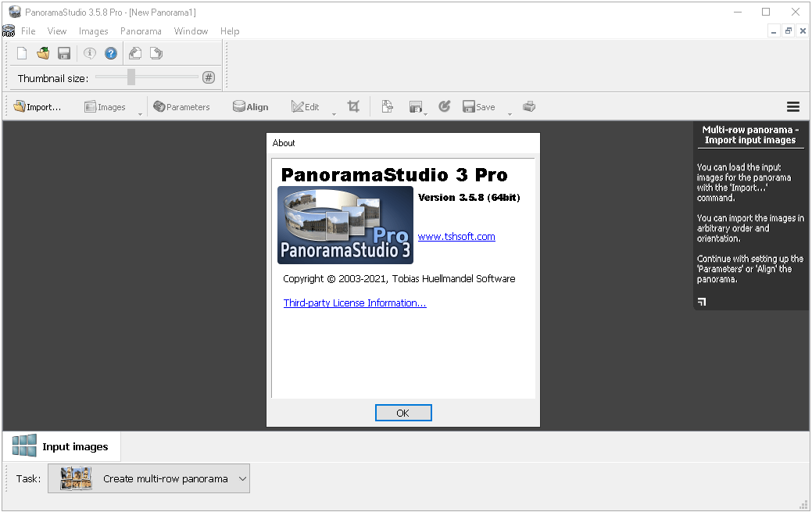Expand the Edit button dropdown arrow
Viewport: 812px width, 512px height.
click(334, 113)
